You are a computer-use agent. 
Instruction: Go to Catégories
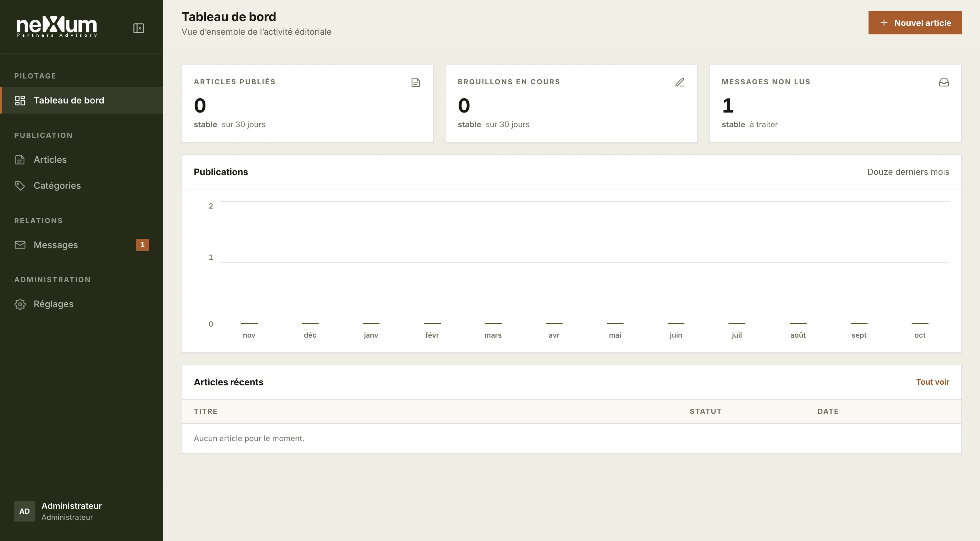point(82,186)
